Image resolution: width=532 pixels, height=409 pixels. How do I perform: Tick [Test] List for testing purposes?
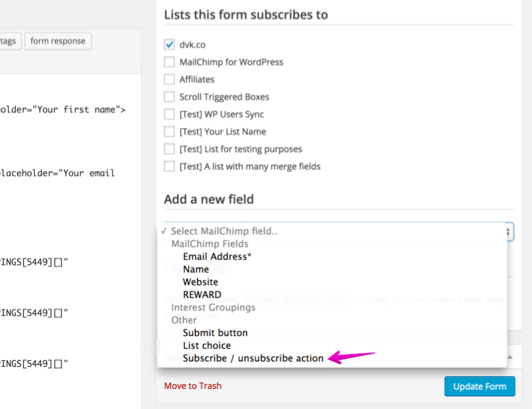(x=170, y=149)
